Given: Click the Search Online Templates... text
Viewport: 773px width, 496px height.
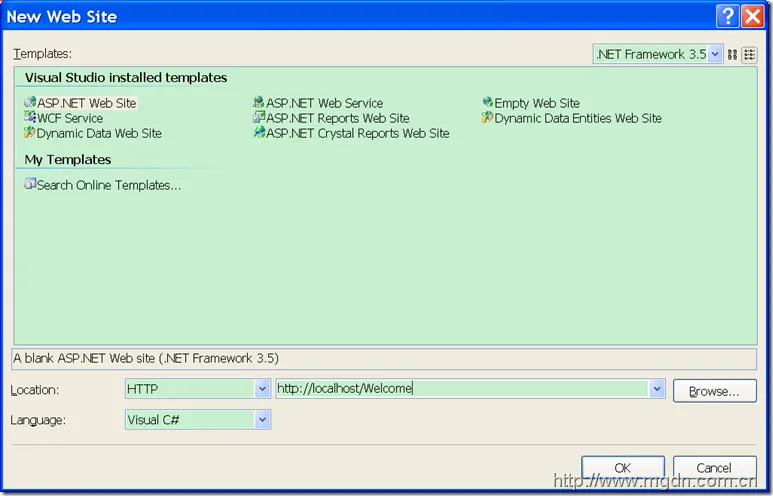Looking at the screenshot, I should coord(109,185).
